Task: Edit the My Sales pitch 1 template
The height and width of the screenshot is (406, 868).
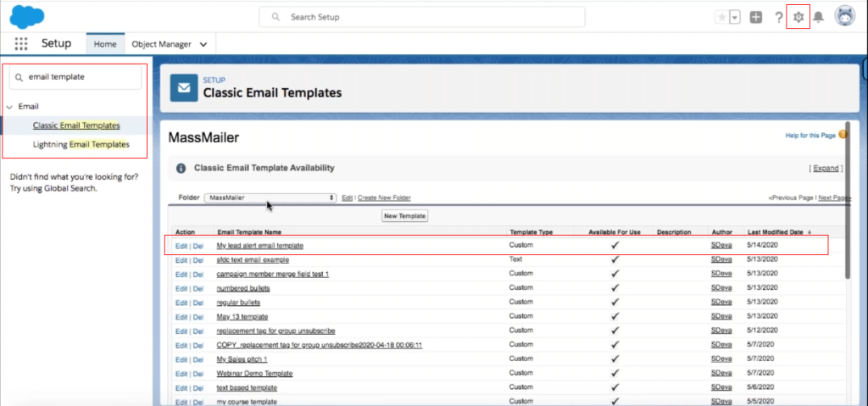Action: click(x=181, y=359)
